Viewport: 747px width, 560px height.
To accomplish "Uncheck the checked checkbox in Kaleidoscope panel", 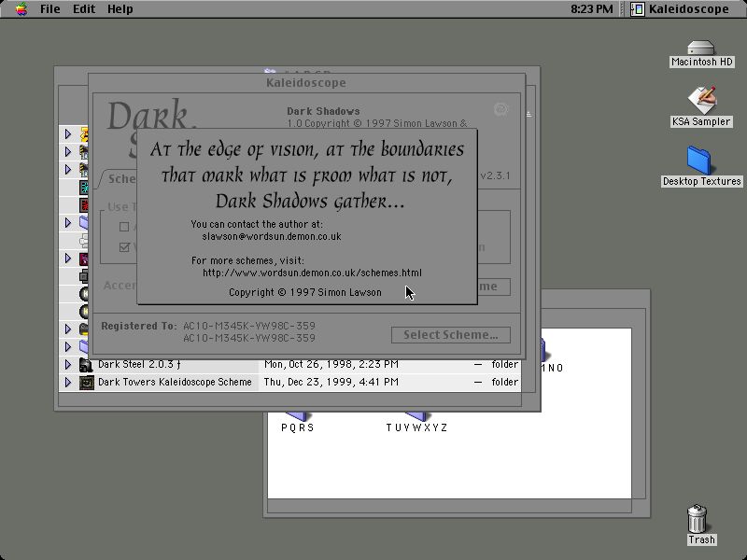I will (x=124, y=247).
